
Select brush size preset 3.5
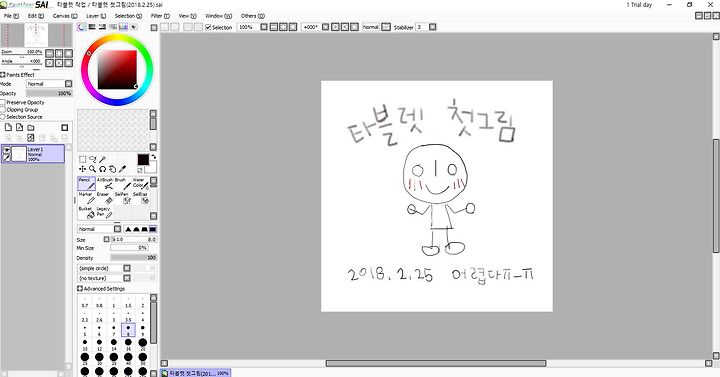click(x=128, y=316)
